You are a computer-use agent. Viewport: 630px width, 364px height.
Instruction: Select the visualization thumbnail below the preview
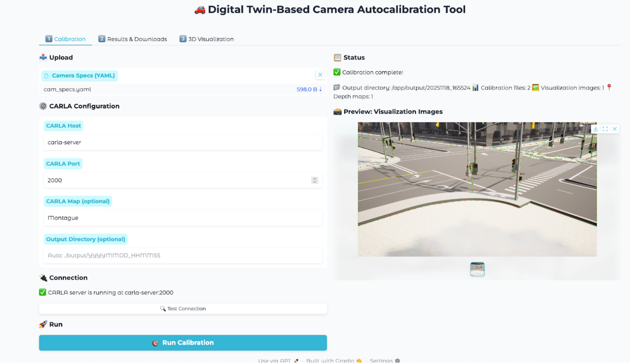[x=477, y=269]
